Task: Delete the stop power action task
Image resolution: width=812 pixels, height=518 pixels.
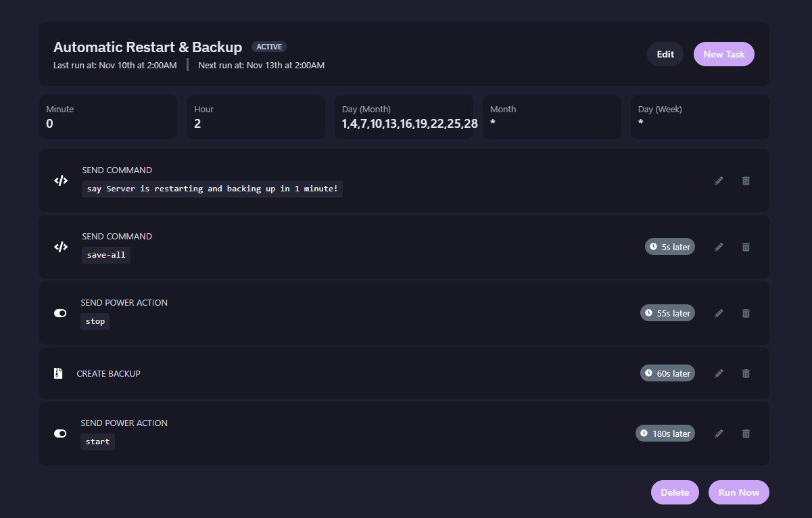Action: (746, 313)
